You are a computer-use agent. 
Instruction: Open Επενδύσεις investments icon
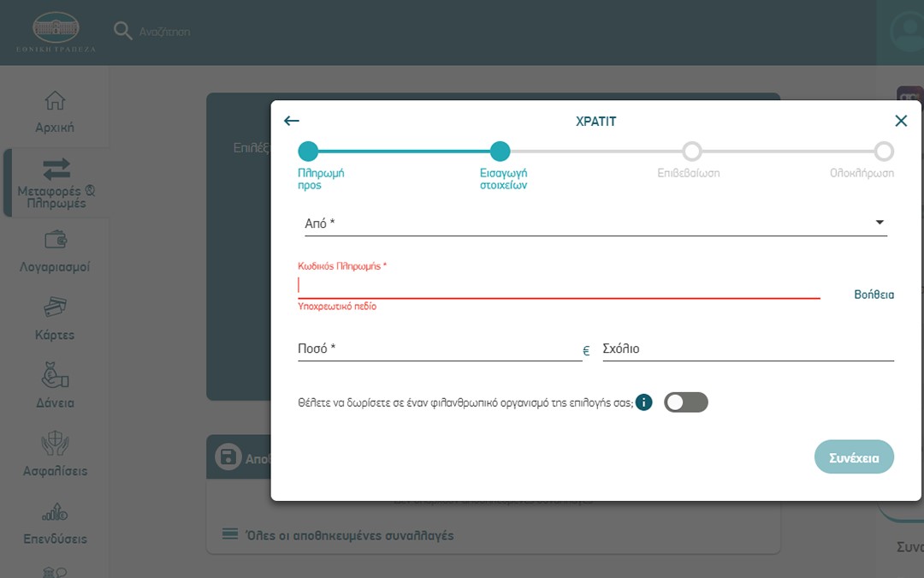55,513
